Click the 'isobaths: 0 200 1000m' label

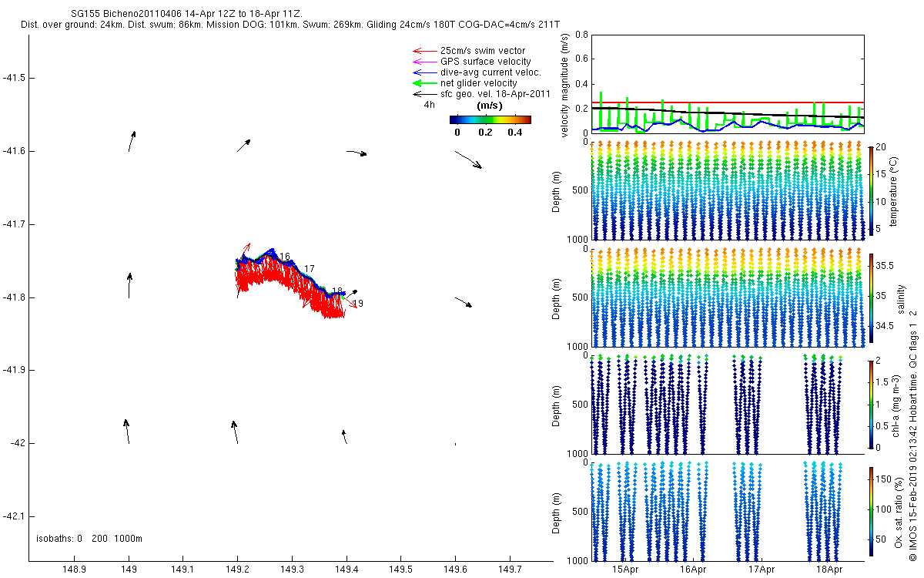pyautogui.click(x=89, y=539)
